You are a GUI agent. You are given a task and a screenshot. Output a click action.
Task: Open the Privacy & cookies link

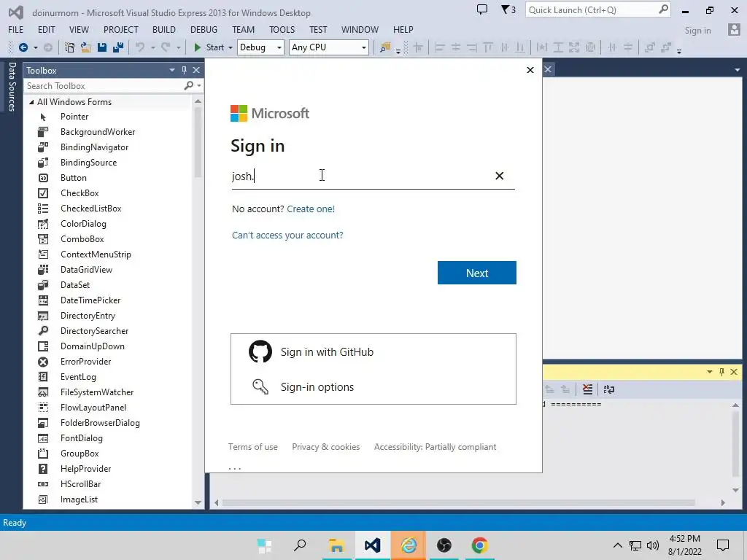(x=326, y=447)
